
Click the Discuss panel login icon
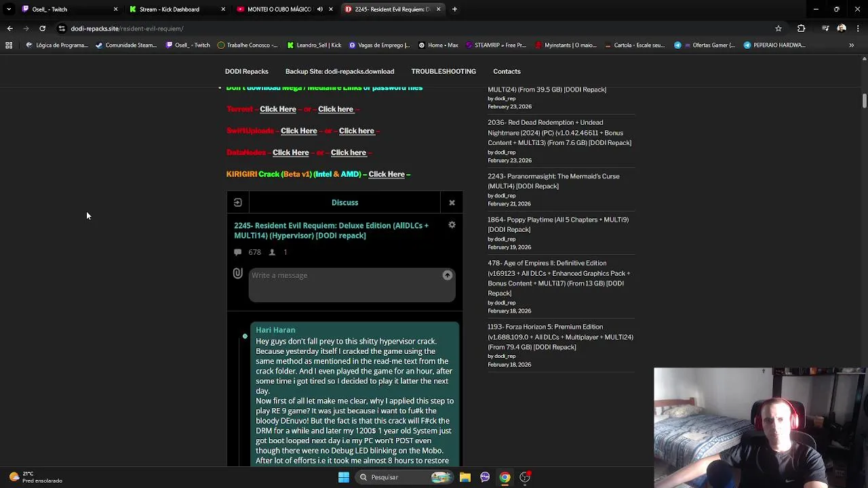[x=238, y=202]
